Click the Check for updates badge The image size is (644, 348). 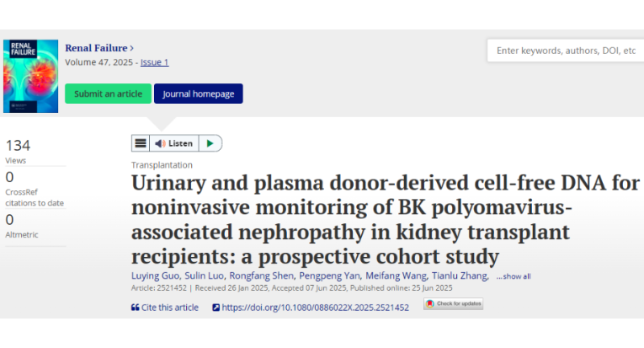(x=454, y=303)
